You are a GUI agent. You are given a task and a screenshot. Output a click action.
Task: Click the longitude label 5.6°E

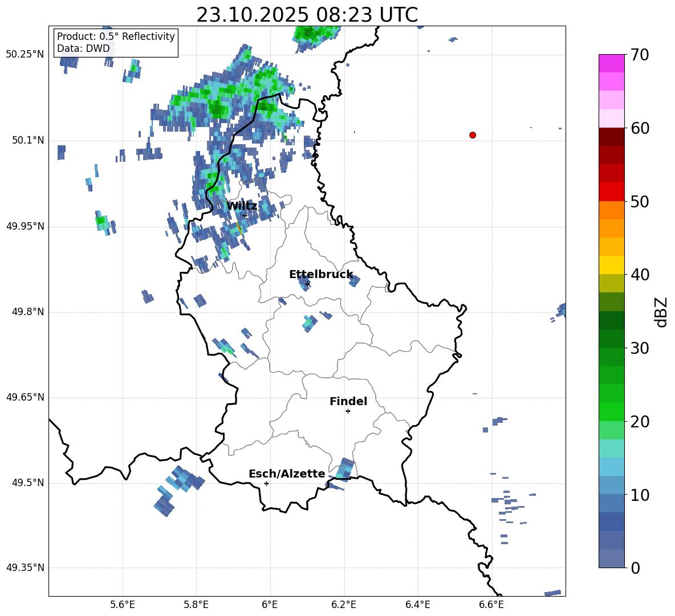click(x=123, y=605)
